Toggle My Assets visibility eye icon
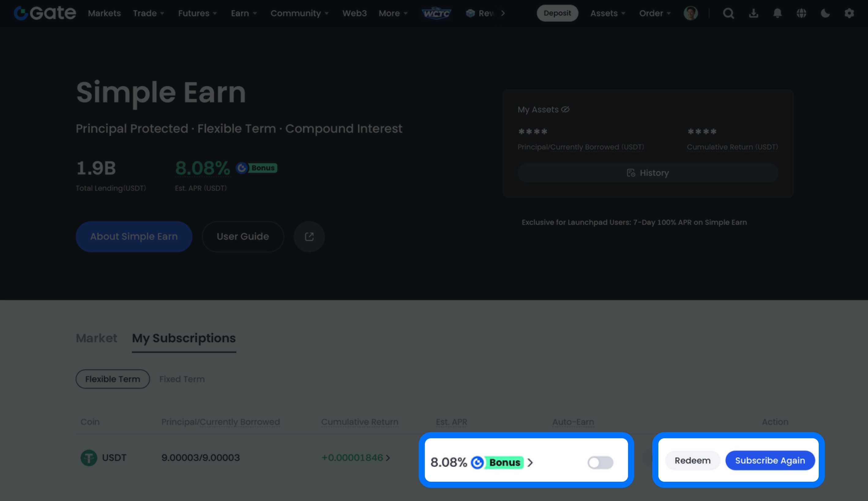The image size is (868, 501). 565,110
